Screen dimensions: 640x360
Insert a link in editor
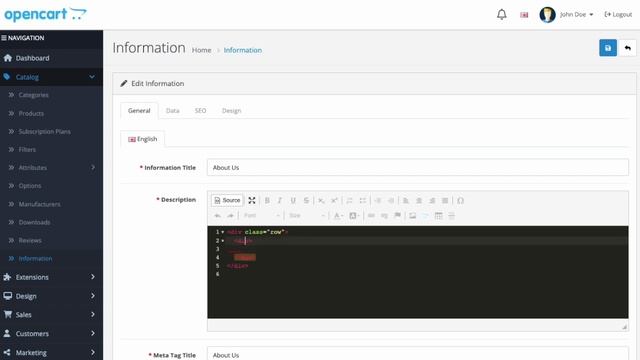pyautogui.click(x=371, y=216)
